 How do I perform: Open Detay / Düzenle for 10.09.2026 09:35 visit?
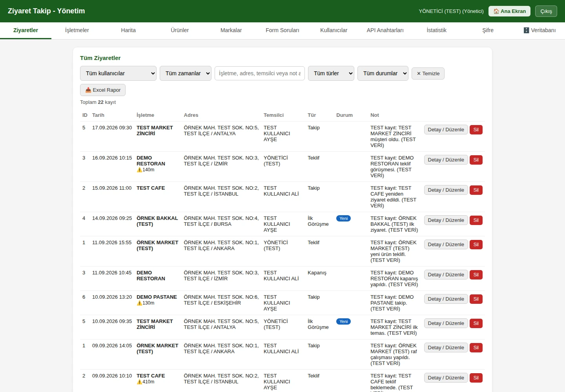click(446, 323)
